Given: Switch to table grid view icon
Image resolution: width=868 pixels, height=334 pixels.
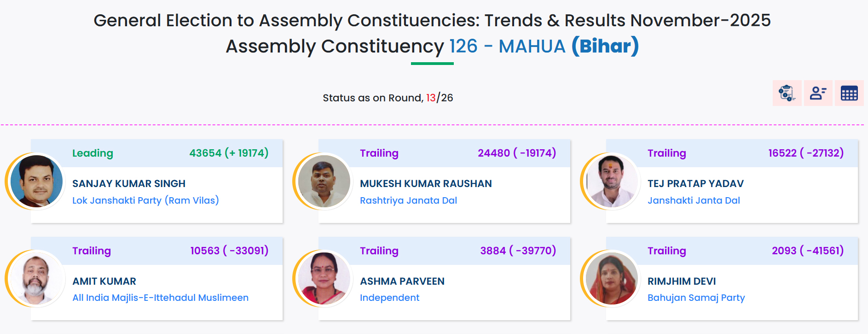Looking at the screenshot, I should pyautogui.click(x=849, y=93).
